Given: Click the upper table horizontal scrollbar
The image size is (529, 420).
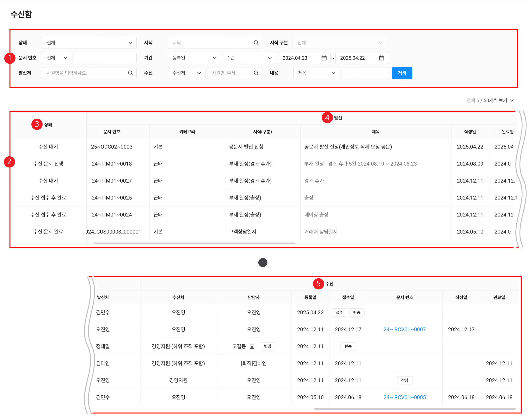Looking at the screenshot, I should click(194, 243).
